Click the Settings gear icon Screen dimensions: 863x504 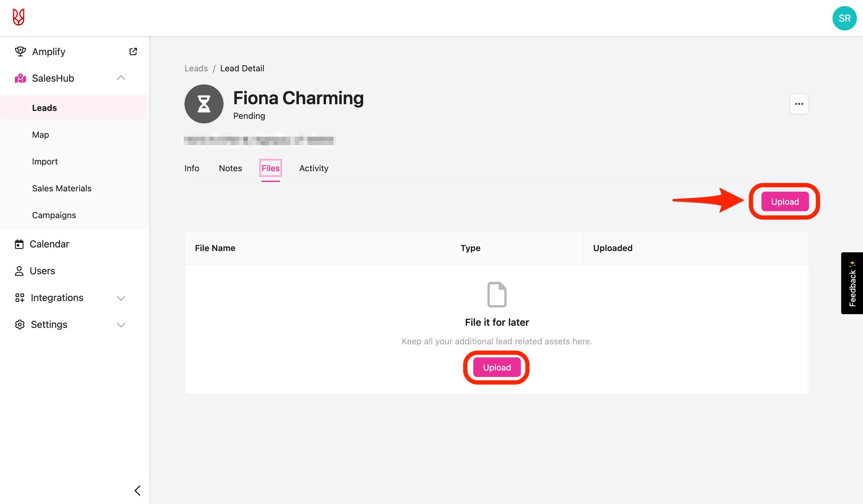pos(20,324)
